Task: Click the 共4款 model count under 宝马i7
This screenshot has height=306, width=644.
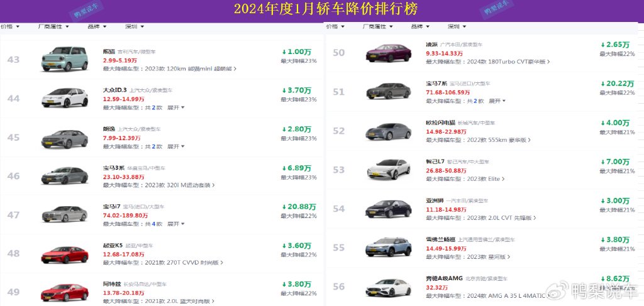Action: [154, 224]
